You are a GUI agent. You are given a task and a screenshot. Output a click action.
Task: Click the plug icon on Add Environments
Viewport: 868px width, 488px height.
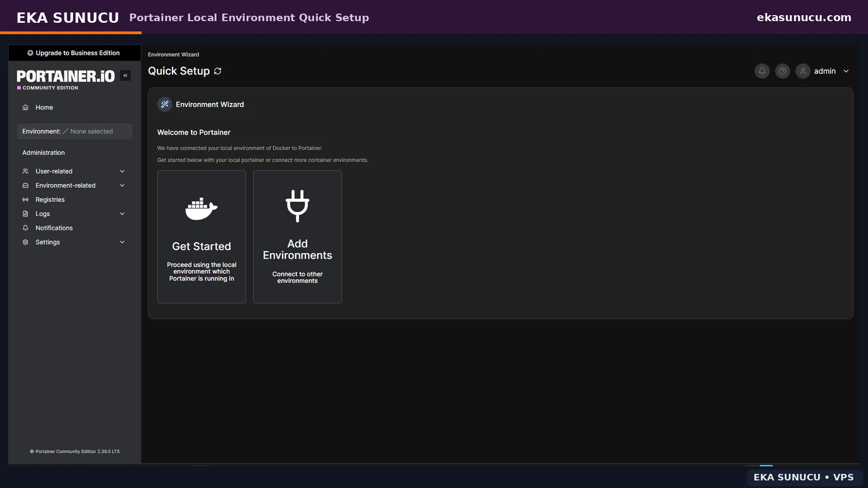297,206
